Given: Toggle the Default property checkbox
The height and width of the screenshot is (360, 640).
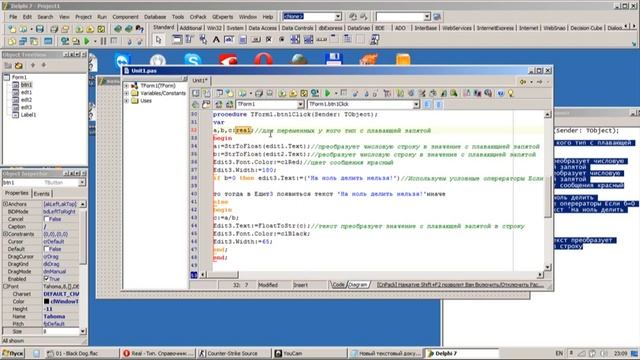Looking at the screenshot, I should click(x=47, y=249).
